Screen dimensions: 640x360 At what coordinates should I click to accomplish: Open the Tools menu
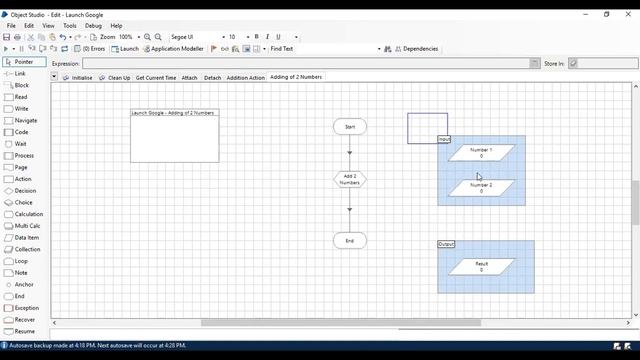coord(69,26)
